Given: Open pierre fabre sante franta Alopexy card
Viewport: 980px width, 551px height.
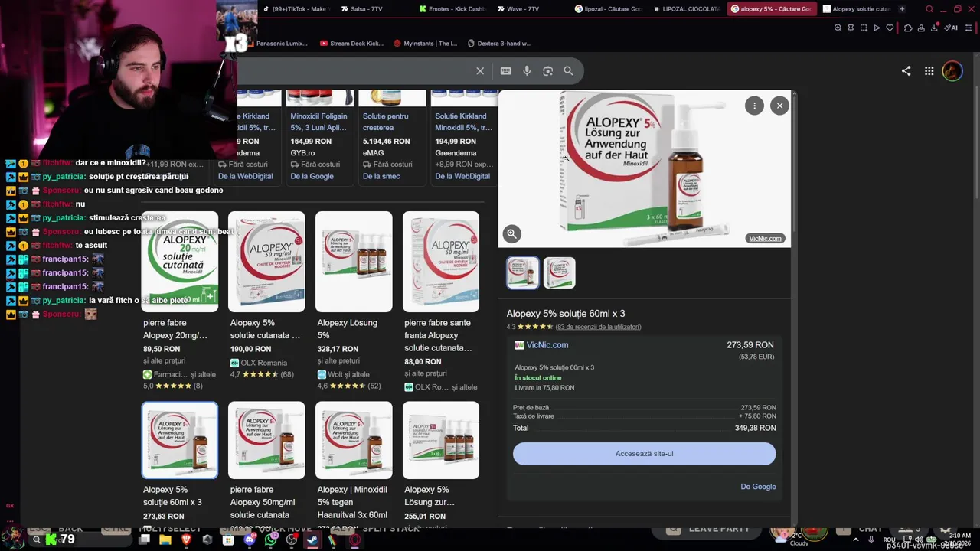Looking at the screenshot, I should coord(441,302).
